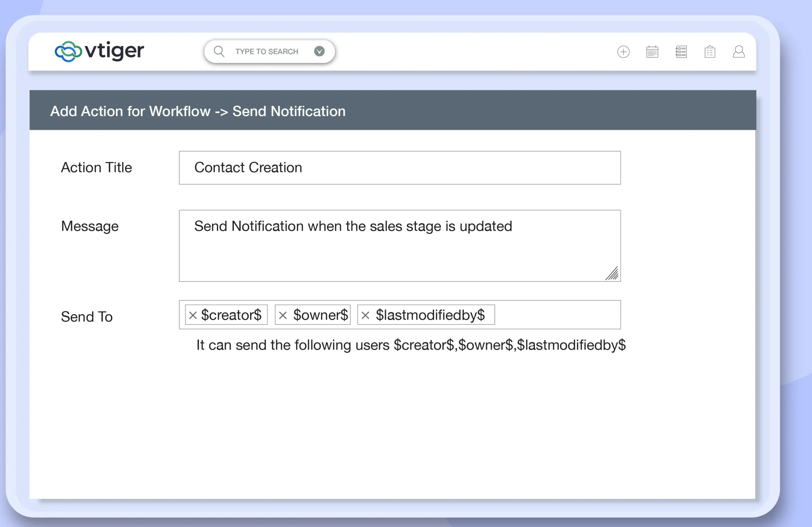
Task: Click the Type to Search field
Action: 266,51
